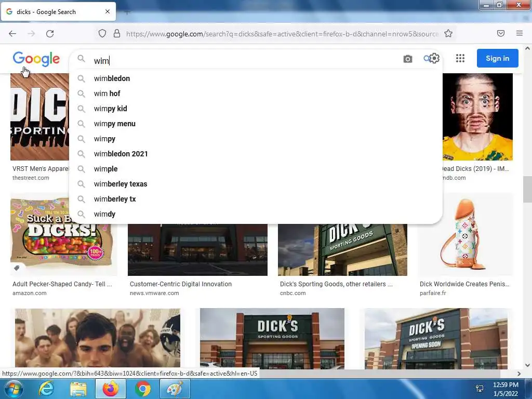This screenshot has height=399, width=532.
Task: Open Dick Worldwide Creates result title
Action: point(464,284)
